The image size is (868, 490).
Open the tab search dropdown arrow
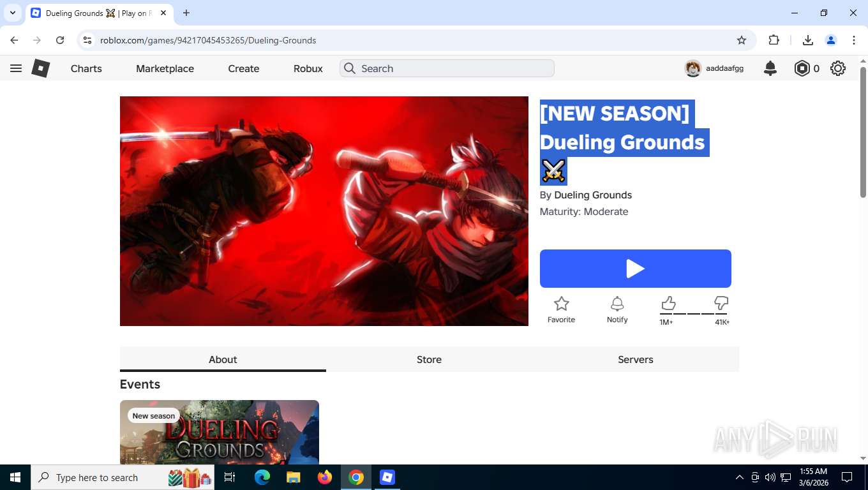[x=12, y=13]
